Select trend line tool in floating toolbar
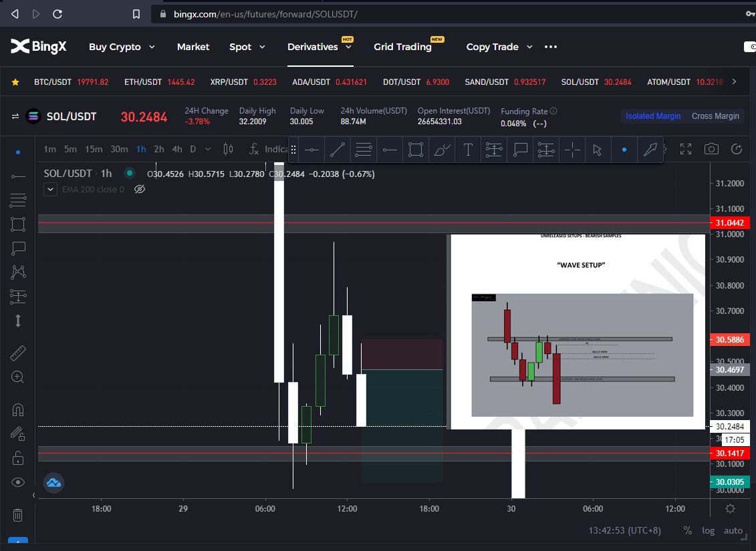 tap(338, 150)
